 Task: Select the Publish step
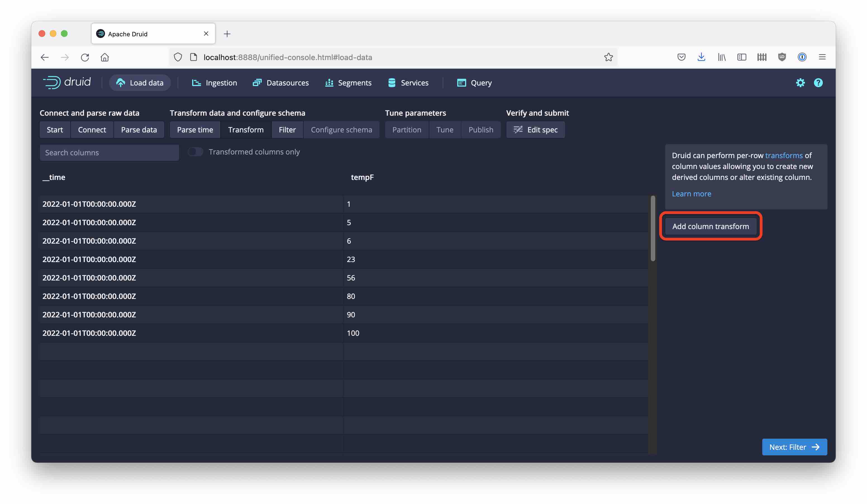pyautogui.click(x=481, y=130)
